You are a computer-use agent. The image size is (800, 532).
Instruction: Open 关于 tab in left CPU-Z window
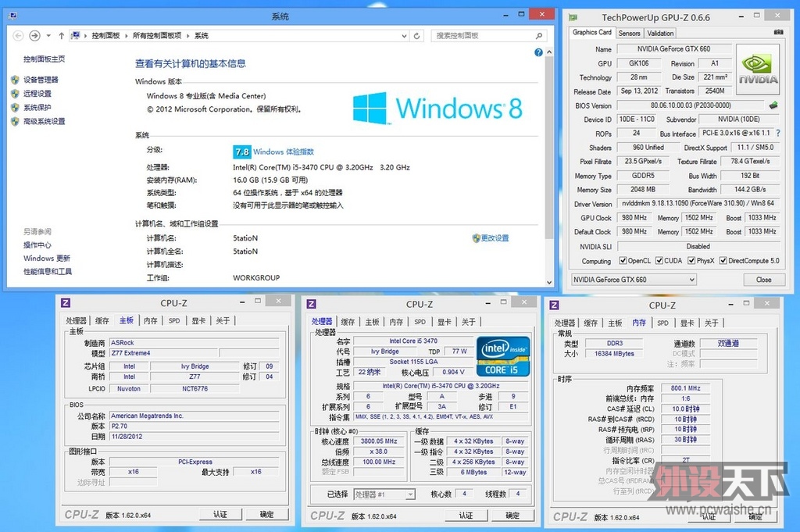pyautogui.click(x=223, y=320)
